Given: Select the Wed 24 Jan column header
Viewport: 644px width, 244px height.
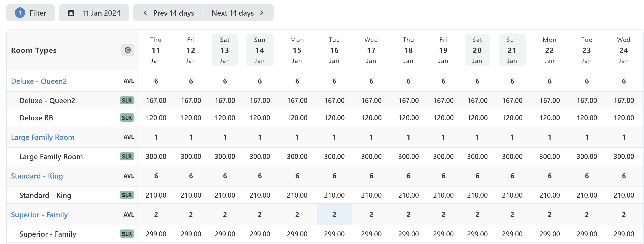Looking at the screenshot, I should tap(624, 50).
